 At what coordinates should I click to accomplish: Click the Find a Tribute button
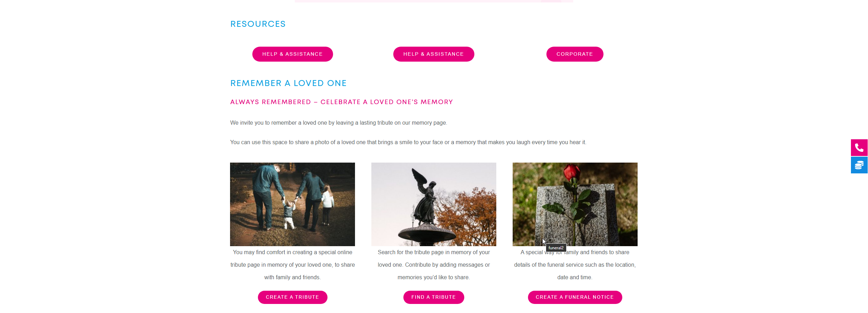[434, 297]
